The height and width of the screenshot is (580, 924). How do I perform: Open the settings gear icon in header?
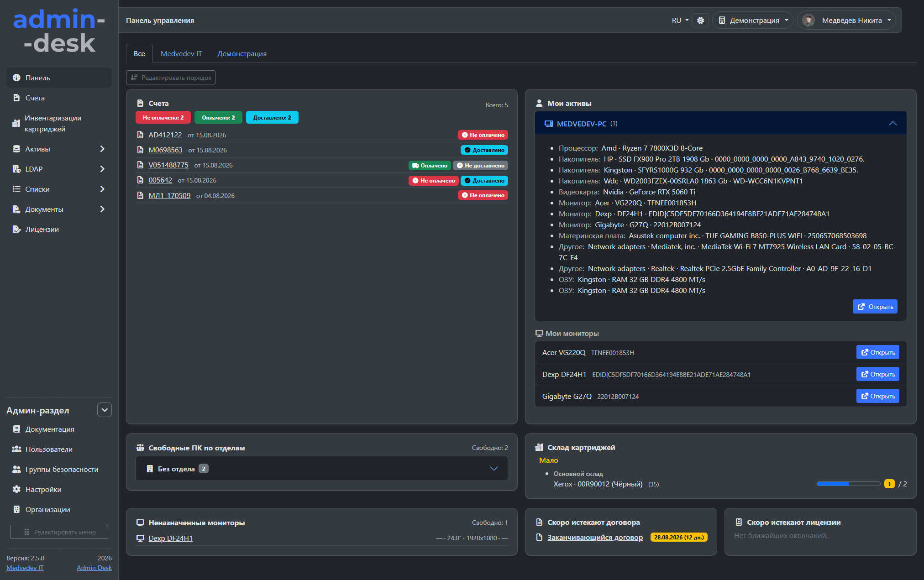[x=700, y=20]
